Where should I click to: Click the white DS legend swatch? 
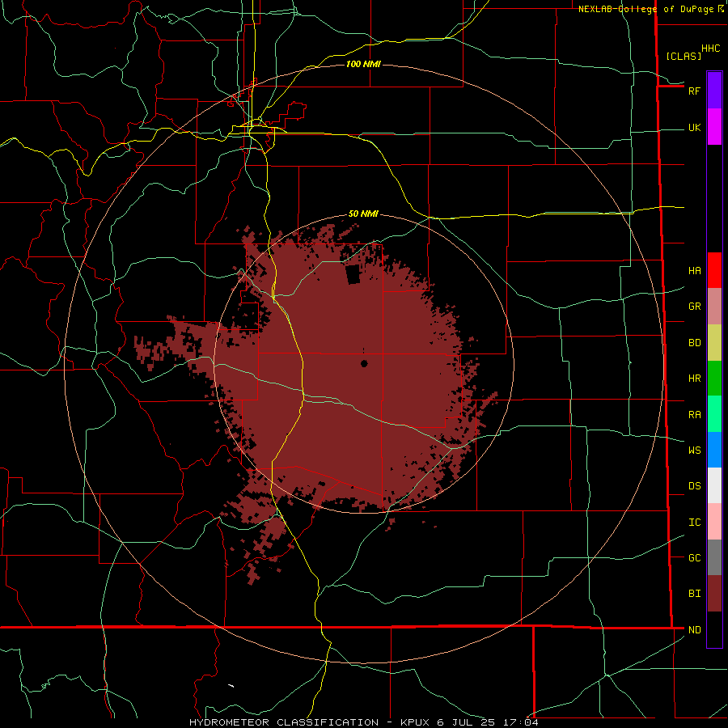coord(714,485)
